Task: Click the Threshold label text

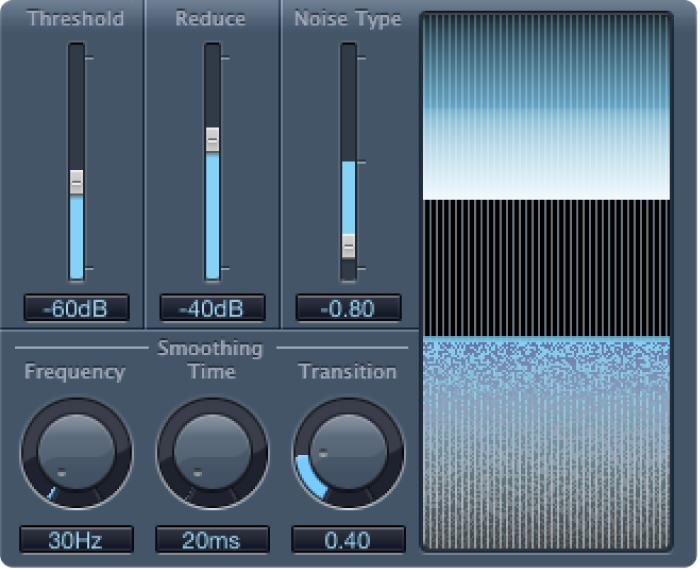Action: 76,19
